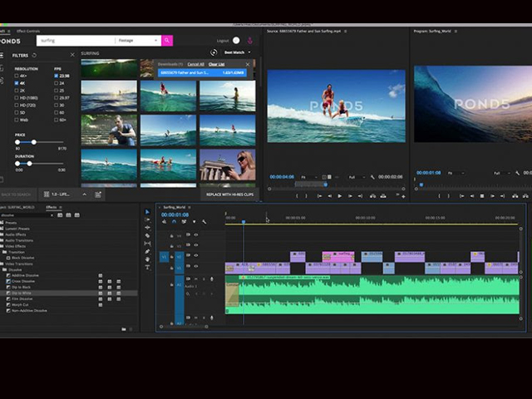The height and width of the screenshot is (399, 532).
Task: Check the 29.97 FPS filter
Action: point(57,98)
